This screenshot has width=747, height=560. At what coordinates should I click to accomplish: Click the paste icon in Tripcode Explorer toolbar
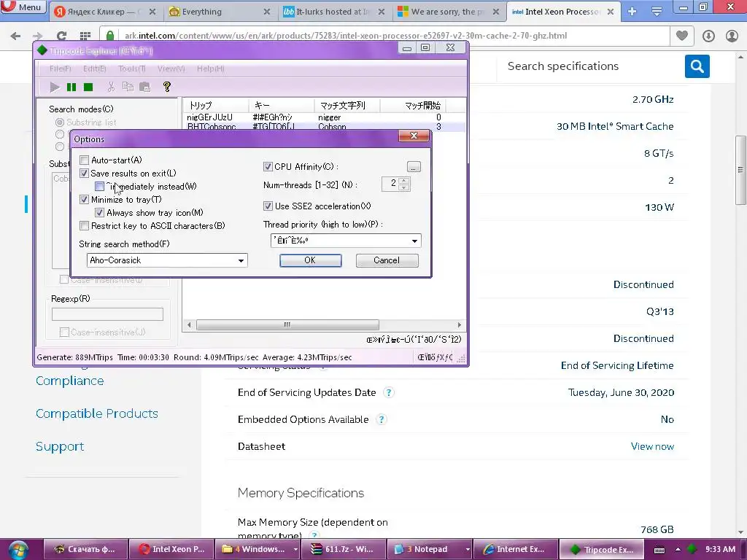tap(145, 87)
